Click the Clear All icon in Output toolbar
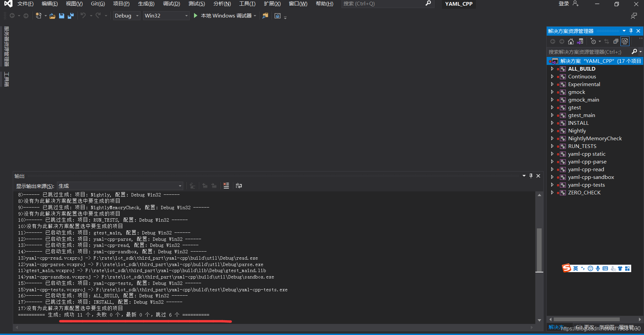Image resolution: width=644 pixels, height=335 pixels. coord(226,186)
